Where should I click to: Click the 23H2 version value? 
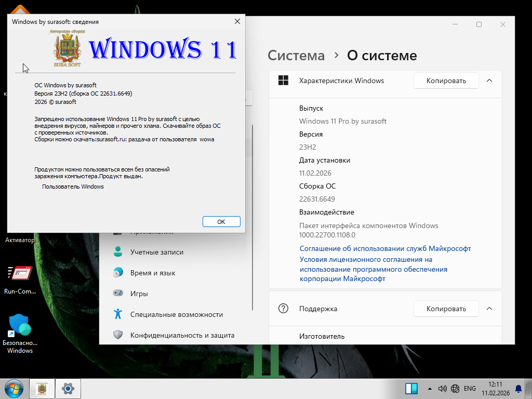pos(308,147)
